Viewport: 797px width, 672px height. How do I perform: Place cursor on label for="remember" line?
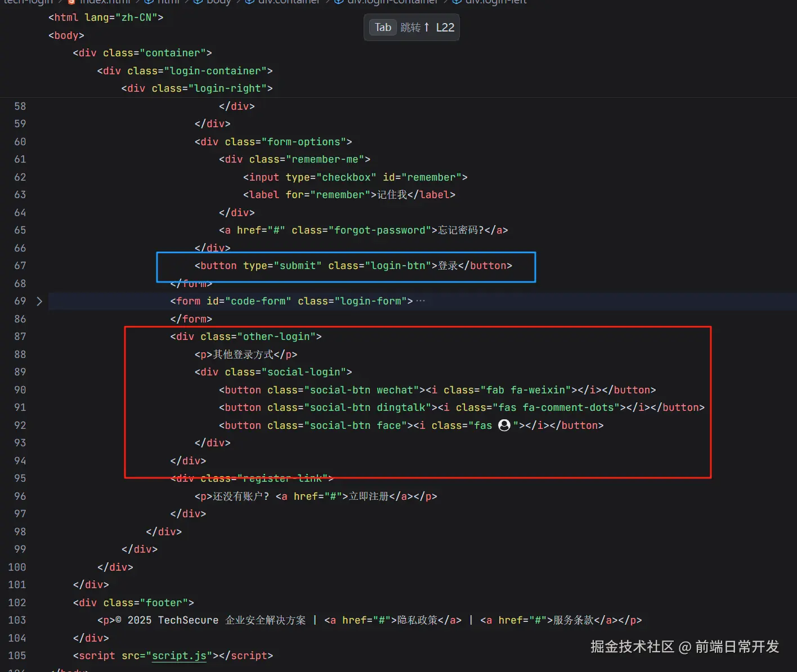(349, 195)
